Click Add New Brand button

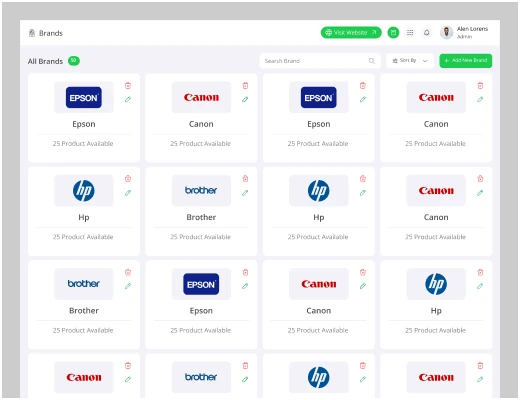465,61
